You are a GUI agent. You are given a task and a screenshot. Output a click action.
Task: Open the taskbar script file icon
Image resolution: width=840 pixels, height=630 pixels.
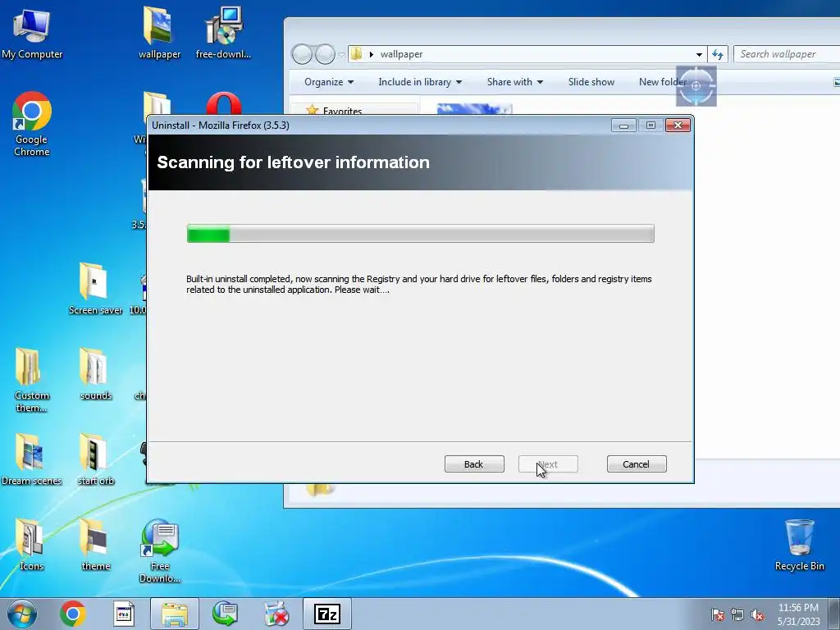point(124,614)
